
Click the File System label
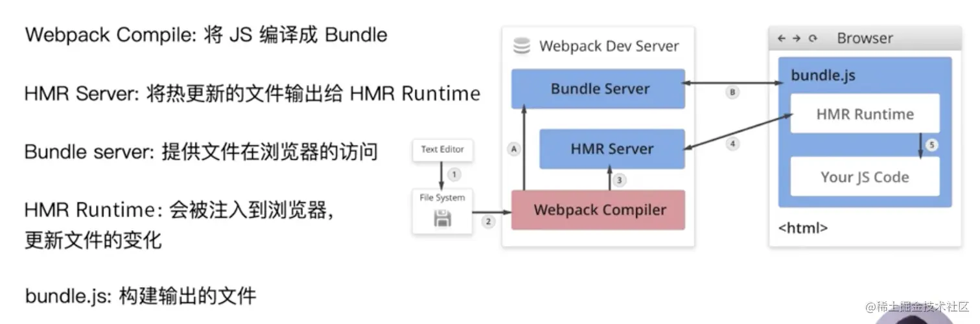pyautogui.click(x=443, y=198)
